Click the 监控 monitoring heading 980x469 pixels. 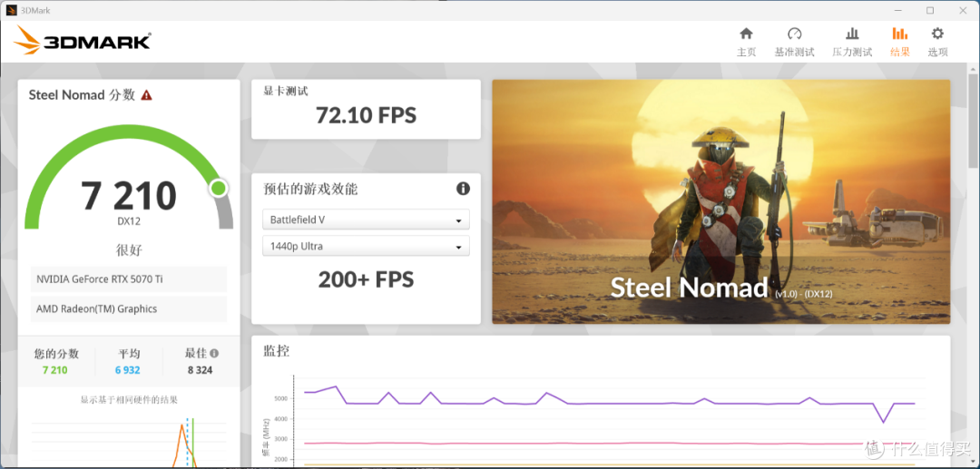pyautogui.click(x=276, y=351)
